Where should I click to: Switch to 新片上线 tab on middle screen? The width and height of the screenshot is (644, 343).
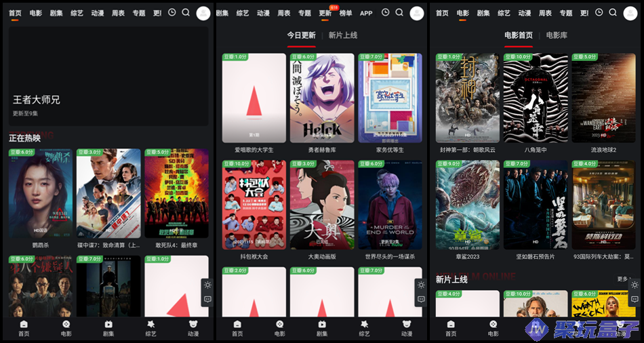(343, 35)
